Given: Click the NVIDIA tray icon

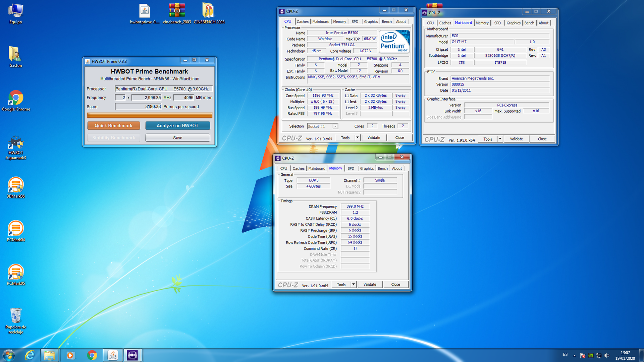Looking at the screenshot, I should [x=591, y=356].
